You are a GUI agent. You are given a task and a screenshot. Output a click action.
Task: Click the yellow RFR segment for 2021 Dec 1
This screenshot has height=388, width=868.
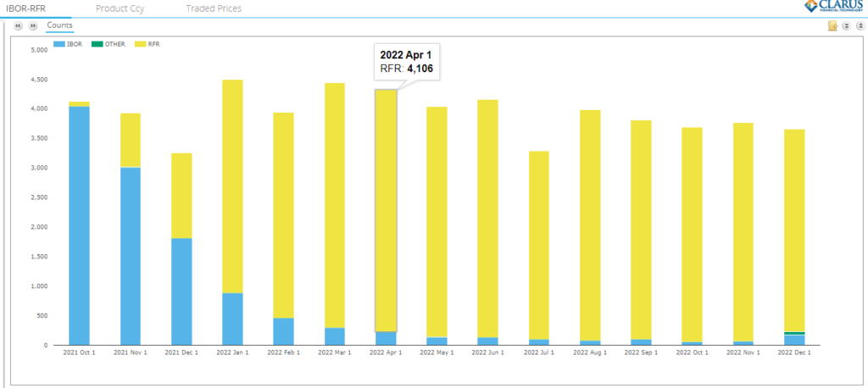(x=181, y=196)
